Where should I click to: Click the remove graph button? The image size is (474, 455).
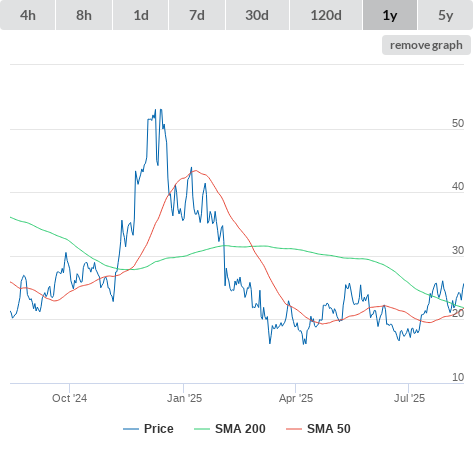pyautogui.click(x=426, y=45)
